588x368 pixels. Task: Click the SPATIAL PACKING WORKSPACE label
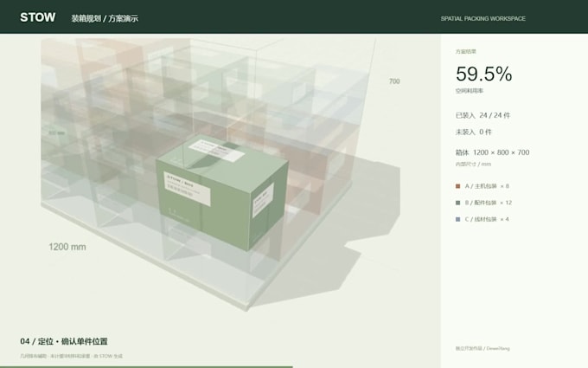pyautogui.click(x=483, y=18)
